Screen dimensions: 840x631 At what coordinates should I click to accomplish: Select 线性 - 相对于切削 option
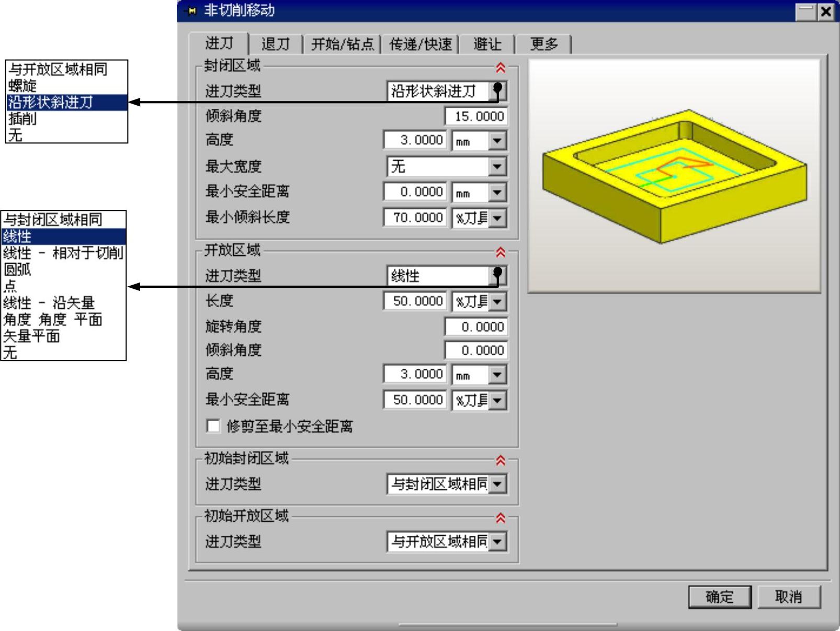[63, 253]
